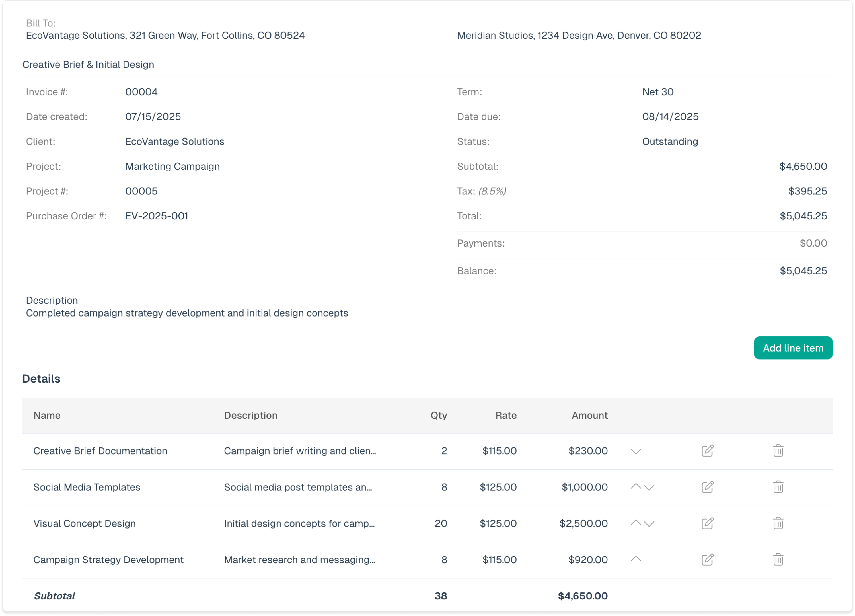Click the Initial design concepts description cell
This screenshot has width=855, height=616.
tap(299, 523)
